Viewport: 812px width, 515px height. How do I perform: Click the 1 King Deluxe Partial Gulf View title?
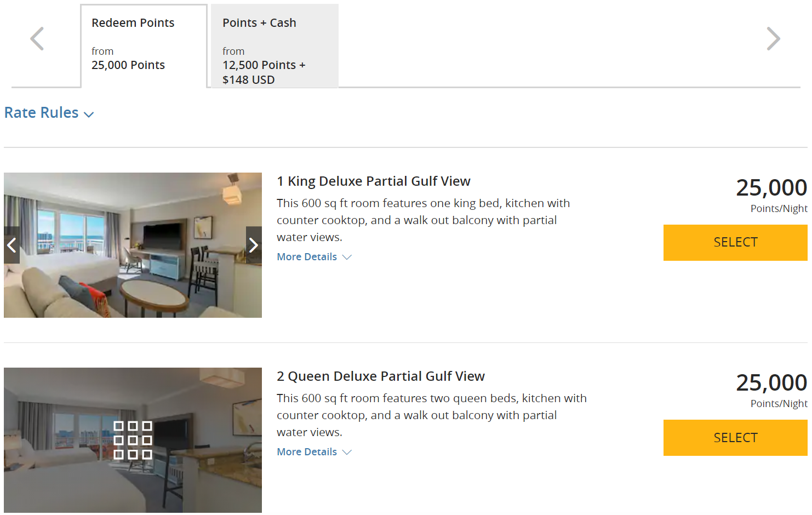tap(373, 181)
